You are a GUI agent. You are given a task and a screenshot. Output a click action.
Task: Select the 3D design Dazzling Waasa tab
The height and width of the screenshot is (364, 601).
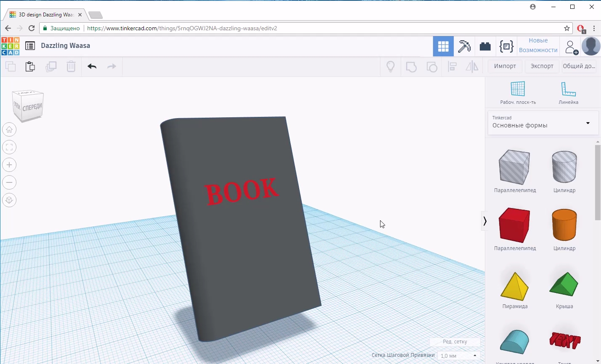coord(46,14)
